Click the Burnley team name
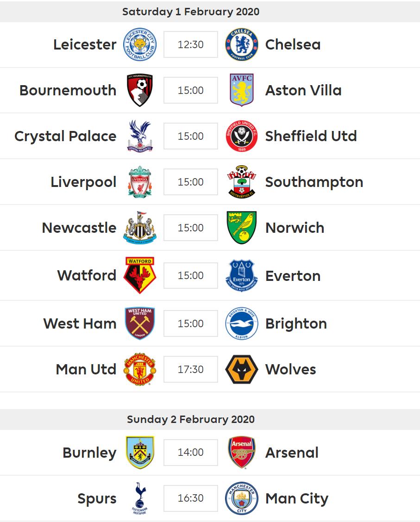 [x=89, y=453]
